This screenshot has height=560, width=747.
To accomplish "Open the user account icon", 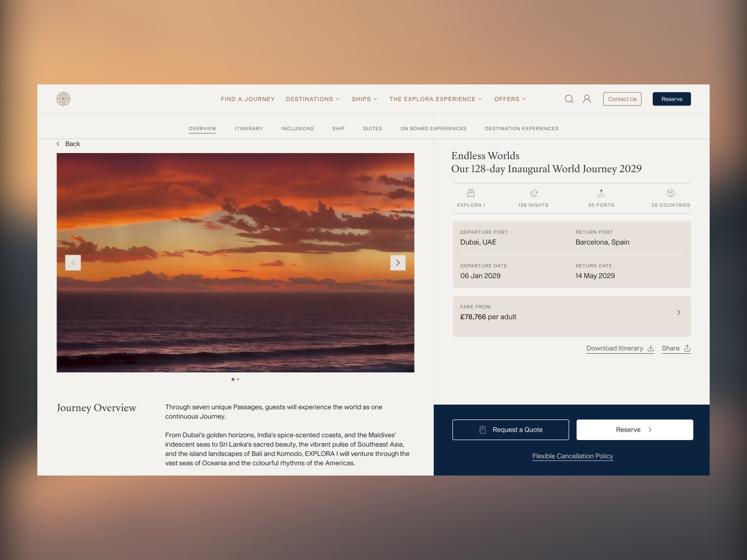I will [x=587, y=99].
